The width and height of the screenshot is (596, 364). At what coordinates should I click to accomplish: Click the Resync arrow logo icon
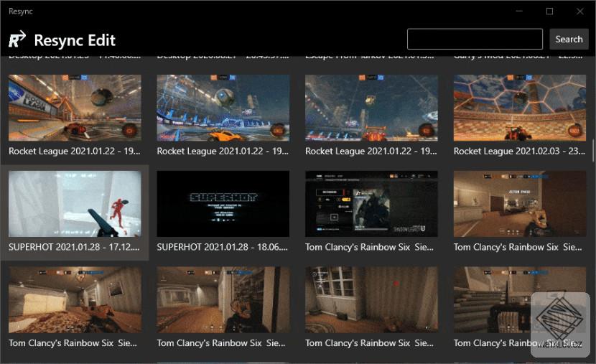click(17, 39)
